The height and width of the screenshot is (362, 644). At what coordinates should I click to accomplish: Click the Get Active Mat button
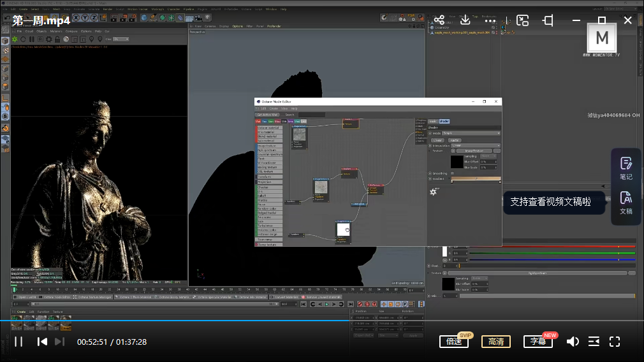coord(267,115)
